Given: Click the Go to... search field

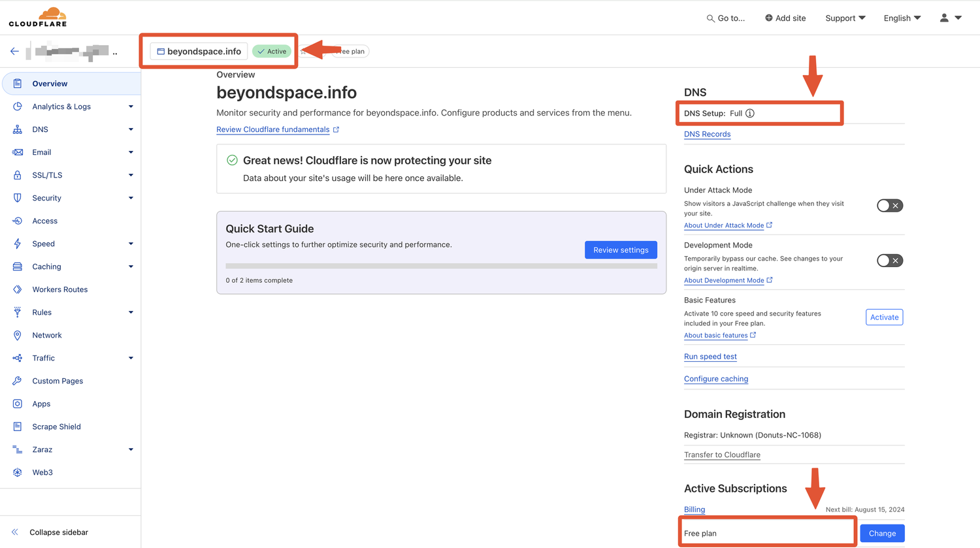Looking at the screenshot, I should pos(725,18).
